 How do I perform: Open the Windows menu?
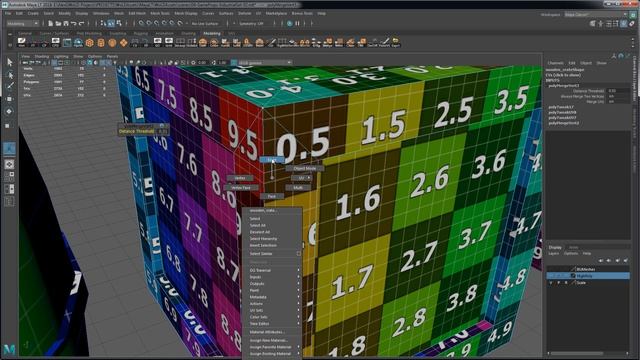(101, 13)
